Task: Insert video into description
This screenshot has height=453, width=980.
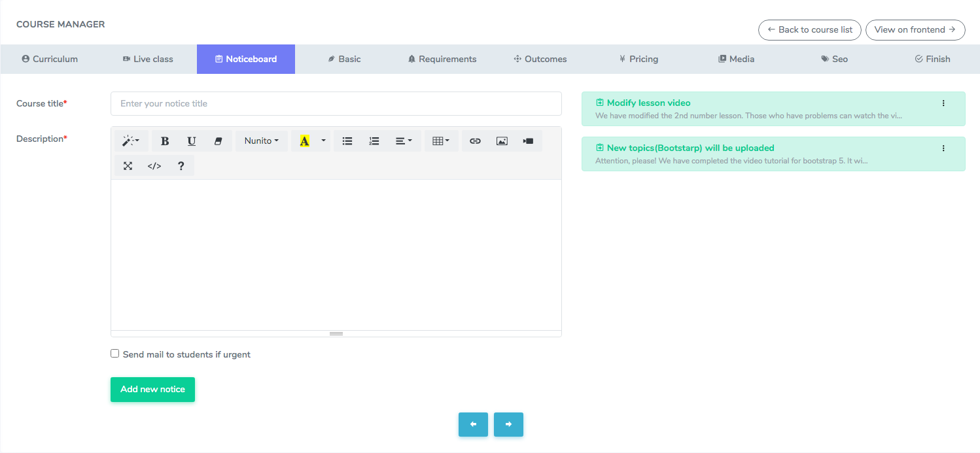Action: tap(529, 141)
